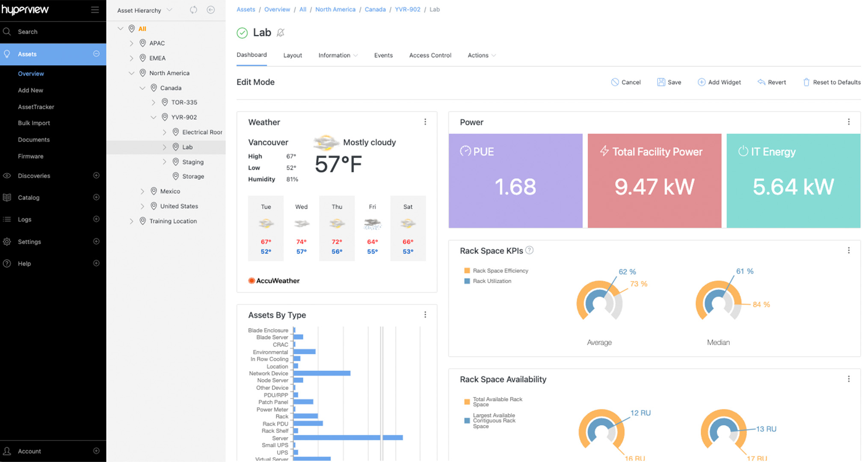The image size is (868, 462).
Task: Switch to the Layout tab
Action: point(293,55)
